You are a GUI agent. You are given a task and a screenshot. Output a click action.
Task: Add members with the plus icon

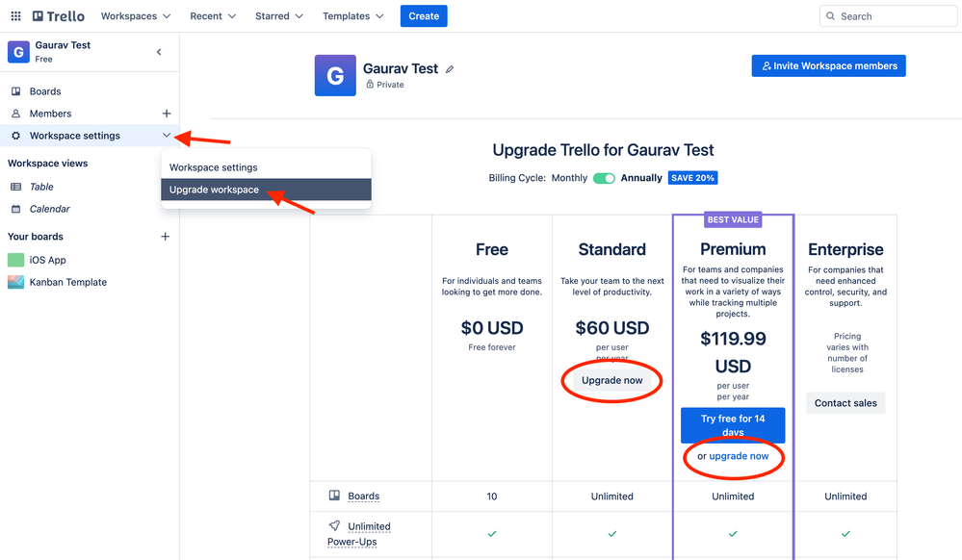[x=167, y=114]
